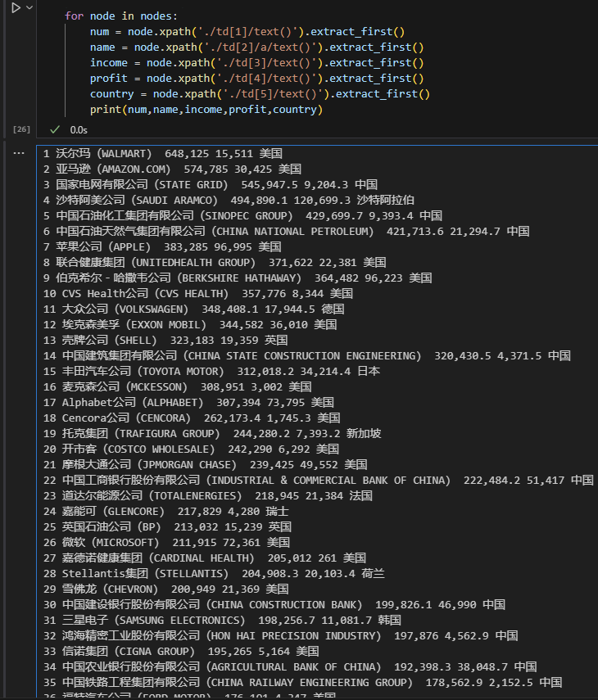Click the AMAZON.COM output row

(172, 169)
